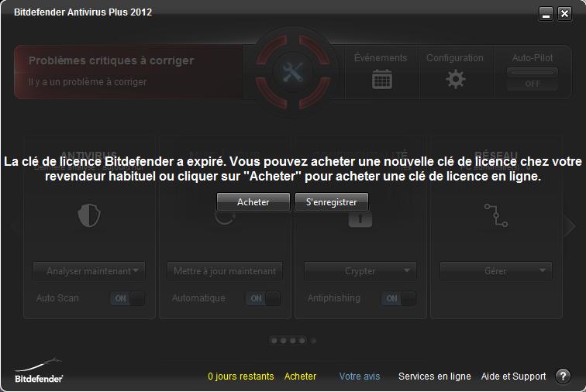
Task: Disable the Antiphishing switch
Action: coord(398,298)
